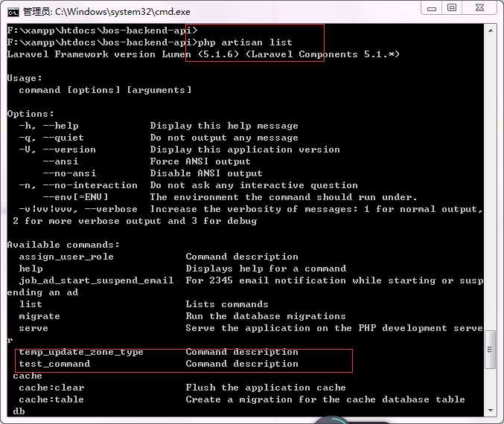Close the cmd.exe window
The image size is (504, 424).
click(479, 7)
